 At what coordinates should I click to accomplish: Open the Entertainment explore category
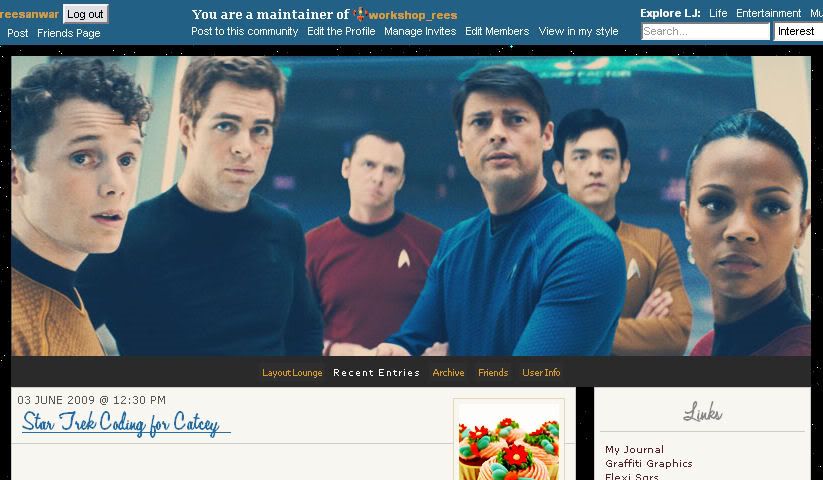pyautogui.click(x=768, y=14)
